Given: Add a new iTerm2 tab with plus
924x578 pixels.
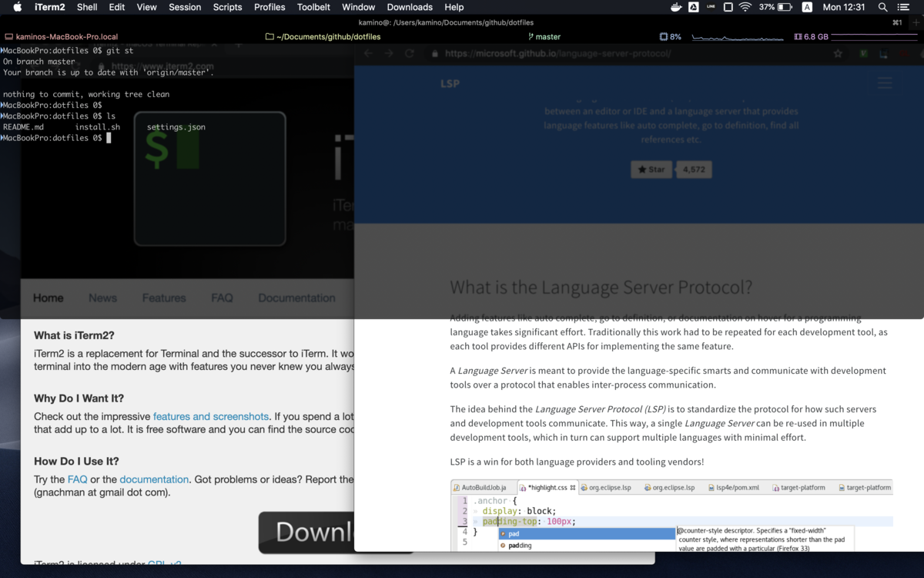Looking at the screenshot, I should [x=916, y=22].
